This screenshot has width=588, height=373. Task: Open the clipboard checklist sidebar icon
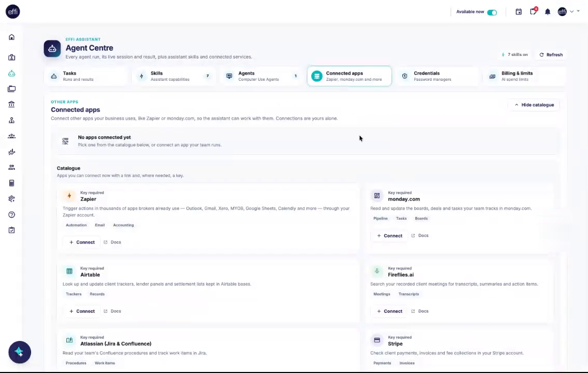coord(11,230)
